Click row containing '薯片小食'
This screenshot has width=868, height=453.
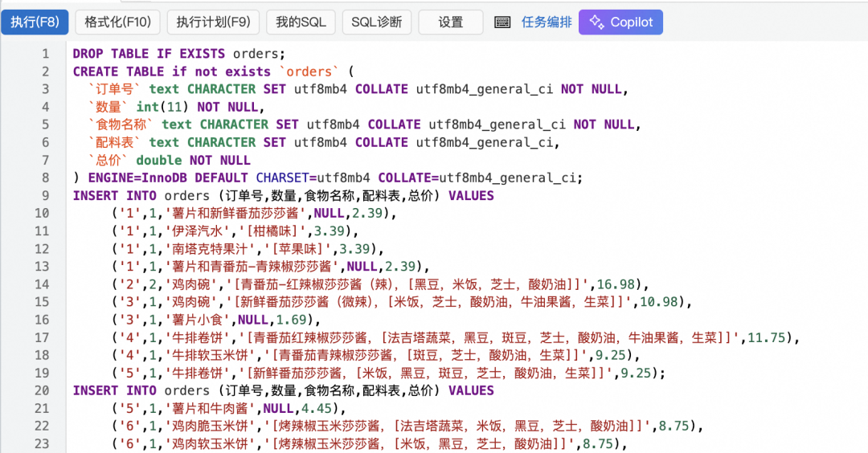tap(216, 320)
